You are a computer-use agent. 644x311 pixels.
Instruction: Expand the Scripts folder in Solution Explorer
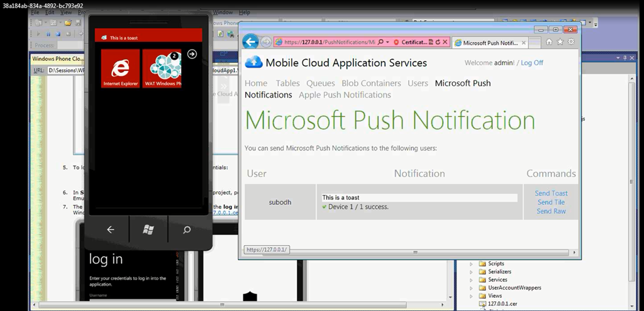[471, 264]
